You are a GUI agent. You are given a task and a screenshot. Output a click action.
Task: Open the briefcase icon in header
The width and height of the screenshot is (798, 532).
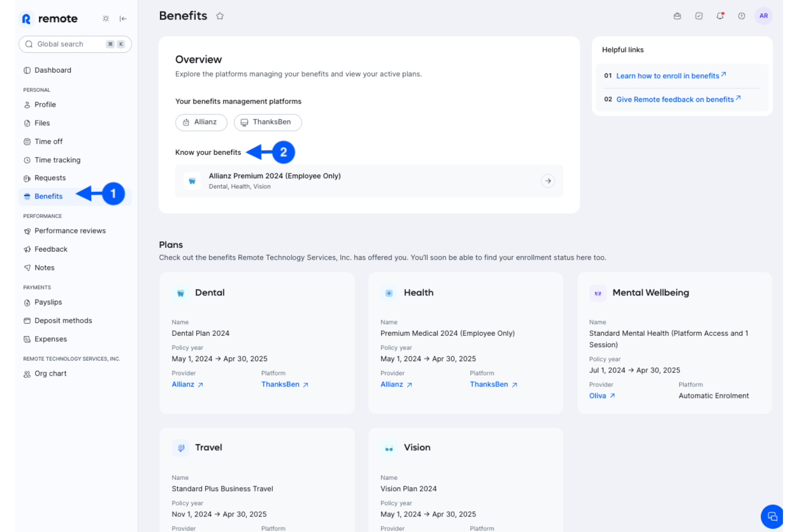(677, 16)
